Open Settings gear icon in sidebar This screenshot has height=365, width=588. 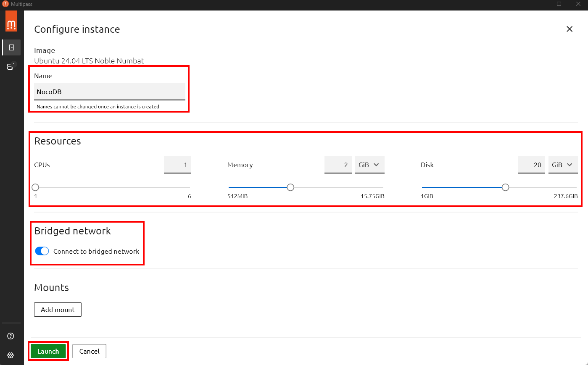(11, 355)
